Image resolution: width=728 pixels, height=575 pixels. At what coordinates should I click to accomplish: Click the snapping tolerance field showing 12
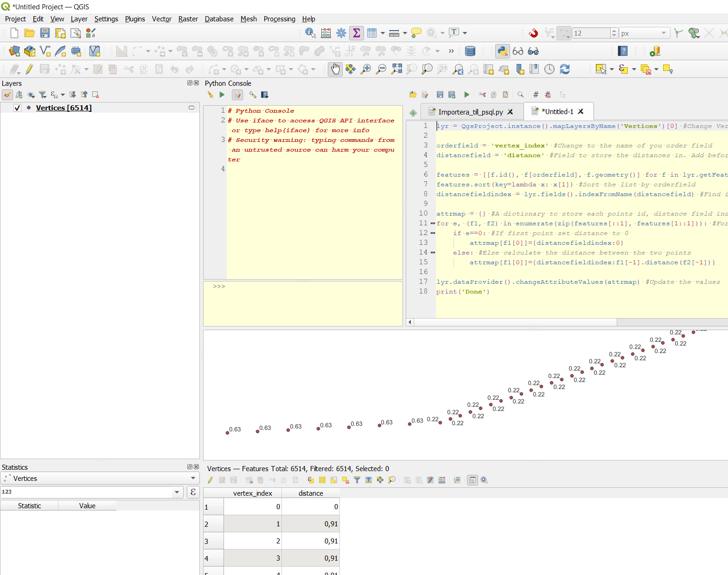coord(591,33)
